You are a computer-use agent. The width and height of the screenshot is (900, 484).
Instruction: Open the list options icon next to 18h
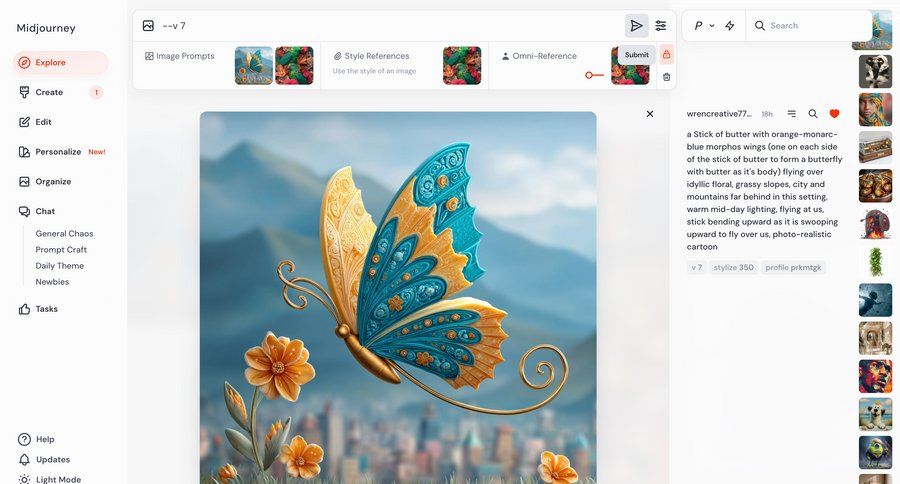coord(792,114)
